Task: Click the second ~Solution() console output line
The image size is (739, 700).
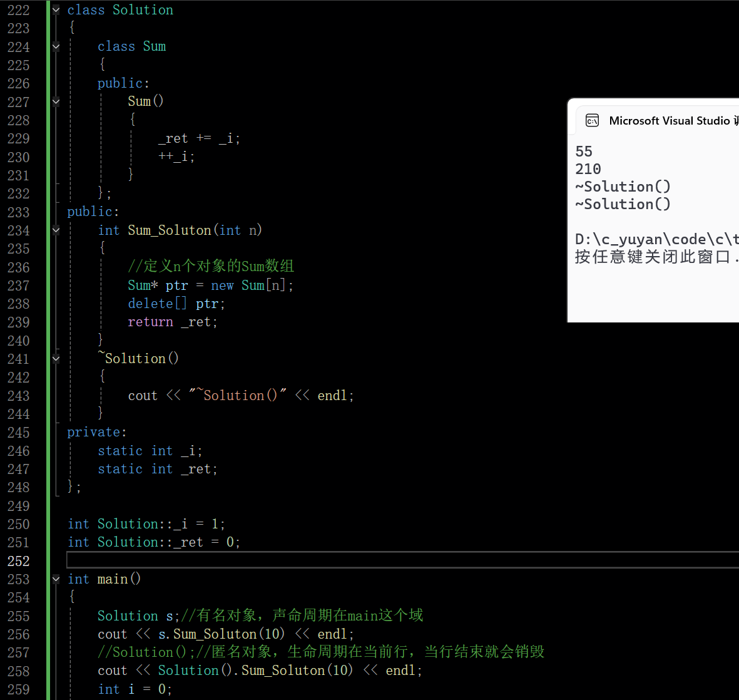Action: click(x=623, y=204)
